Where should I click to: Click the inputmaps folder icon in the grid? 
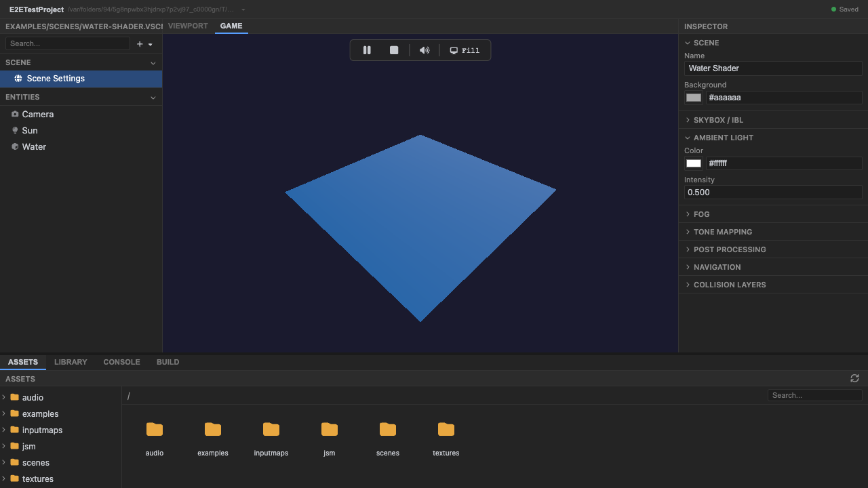(x=271, y=429)
